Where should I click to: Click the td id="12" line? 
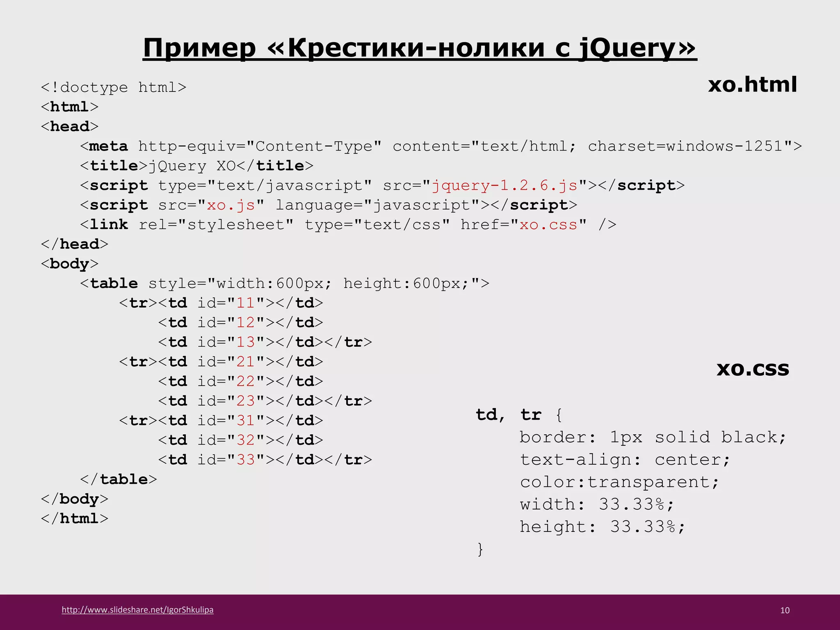click(x=241, y=322)
